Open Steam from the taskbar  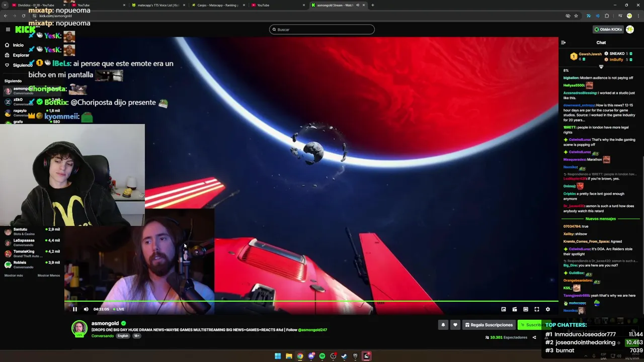point(344,356)
